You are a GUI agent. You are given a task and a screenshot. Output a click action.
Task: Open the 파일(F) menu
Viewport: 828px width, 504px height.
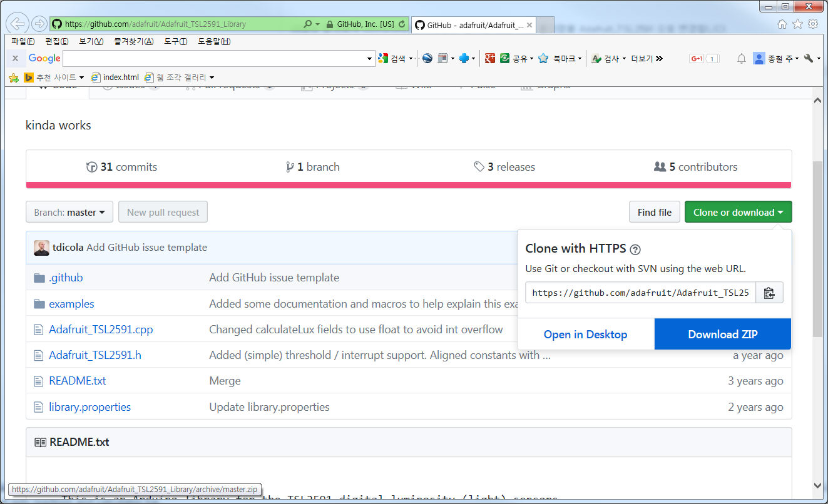point(23,41)
